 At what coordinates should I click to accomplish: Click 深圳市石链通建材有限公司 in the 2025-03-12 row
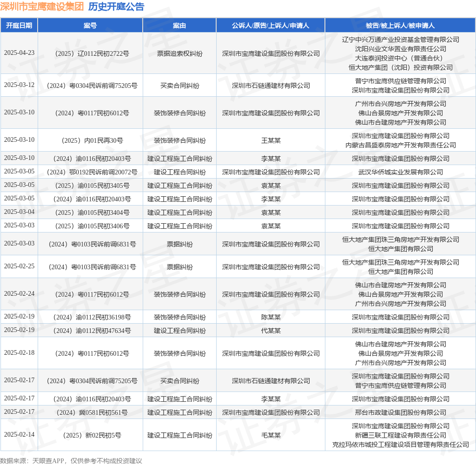point(271,86)
